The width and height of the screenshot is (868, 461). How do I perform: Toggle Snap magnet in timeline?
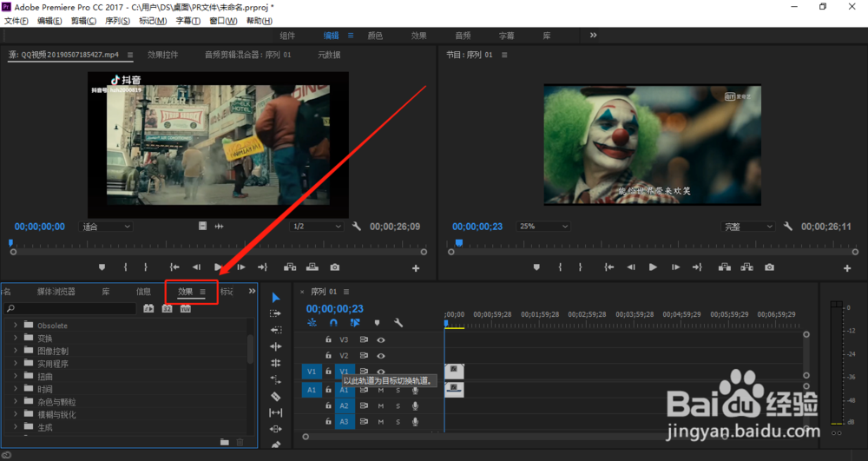click(x=333, y=323)
